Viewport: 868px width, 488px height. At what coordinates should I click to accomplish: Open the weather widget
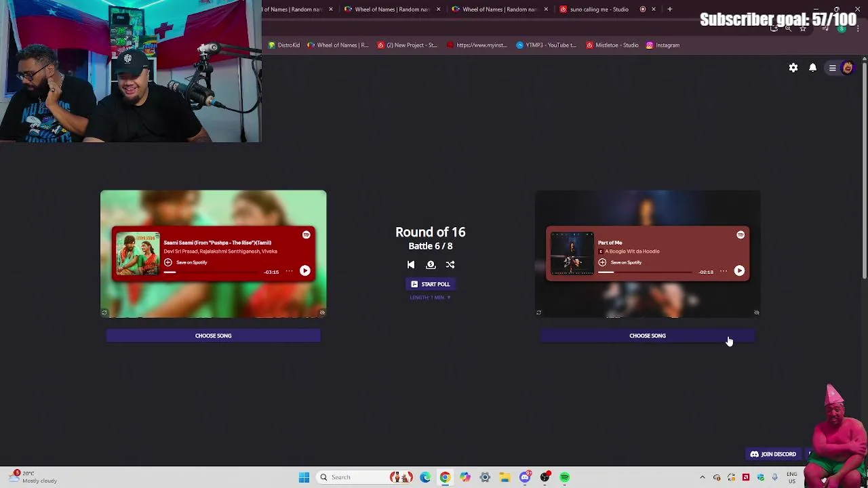pyautogui.click(x=33, y=477)
